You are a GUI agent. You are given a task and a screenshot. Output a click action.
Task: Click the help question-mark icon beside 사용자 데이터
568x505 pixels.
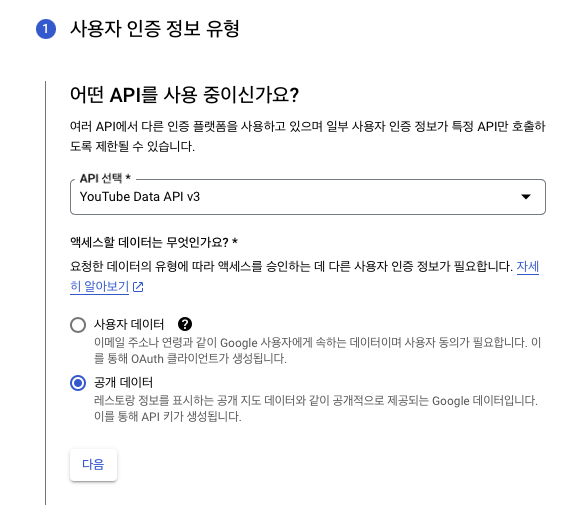[185, 324]
